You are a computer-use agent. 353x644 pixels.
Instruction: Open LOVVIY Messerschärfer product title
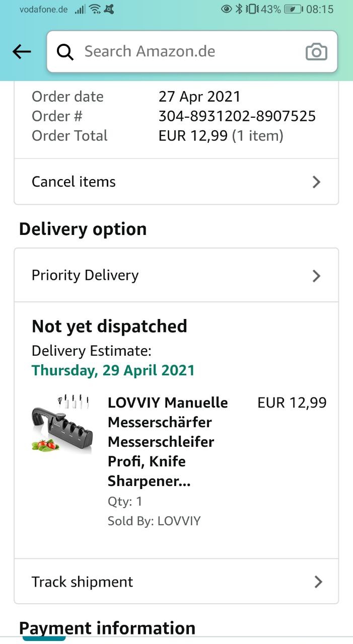[168, 442]
